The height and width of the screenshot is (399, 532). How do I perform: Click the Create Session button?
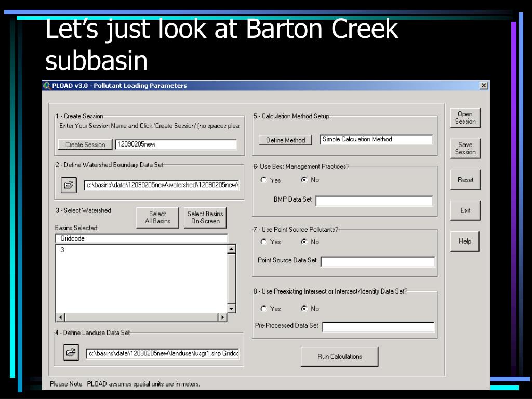(85, 144)
